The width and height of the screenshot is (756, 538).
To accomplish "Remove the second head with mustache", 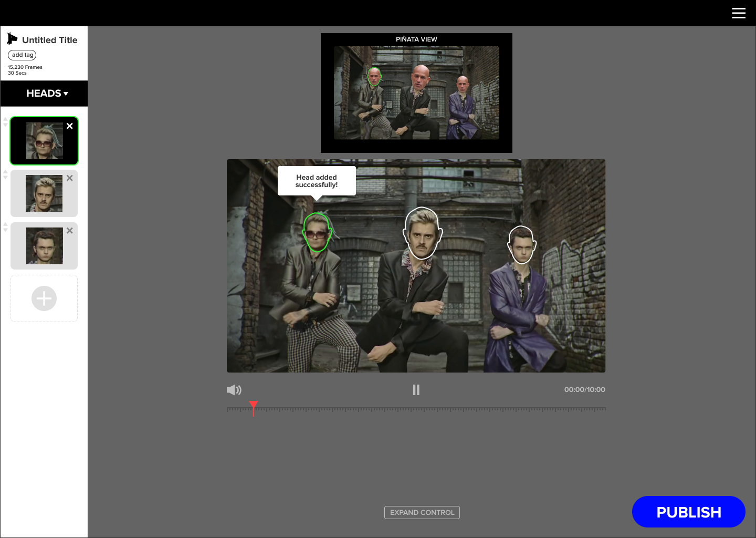I will 70,178.
